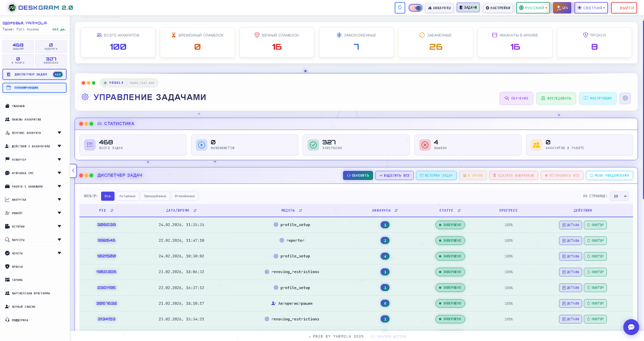The height and width of the screenshot is (341, 644).
Task: Open the Светлая theme dropdown
Action: click(591, 8)
